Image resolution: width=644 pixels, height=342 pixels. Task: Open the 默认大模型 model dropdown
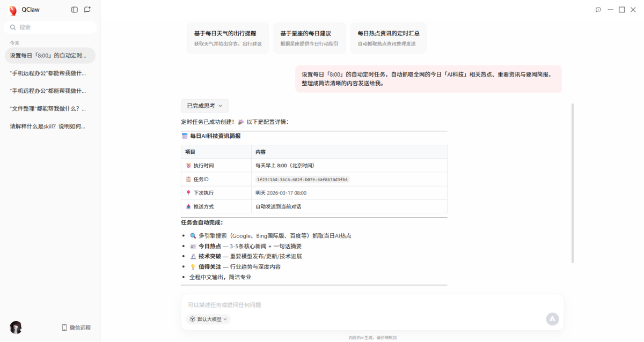point(208,319)
